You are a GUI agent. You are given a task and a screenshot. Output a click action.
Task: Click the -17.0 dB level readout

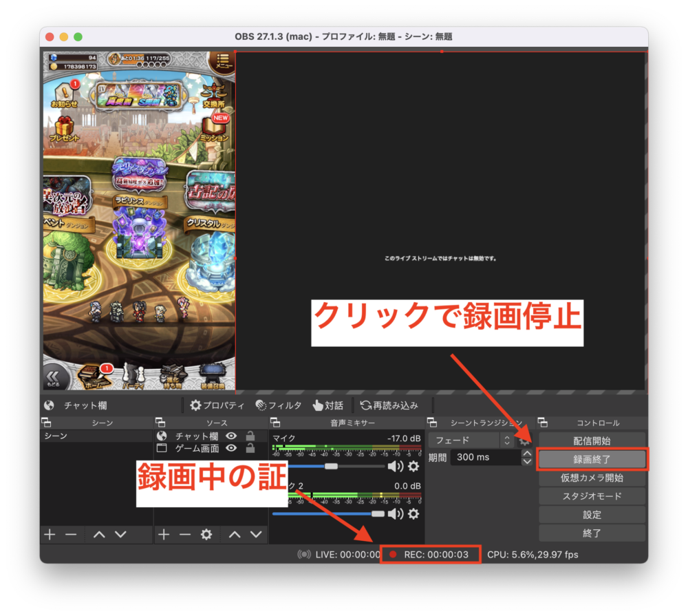(404, 438)
